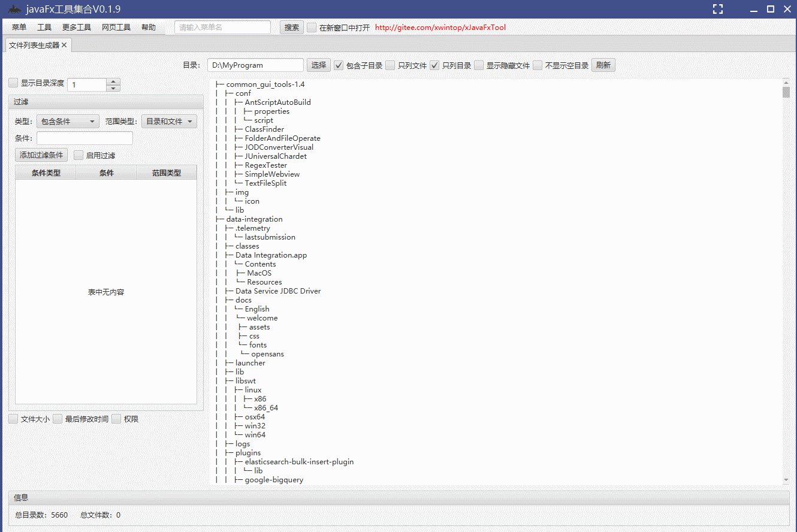Click the libswt entry

[x=246, y=381]
